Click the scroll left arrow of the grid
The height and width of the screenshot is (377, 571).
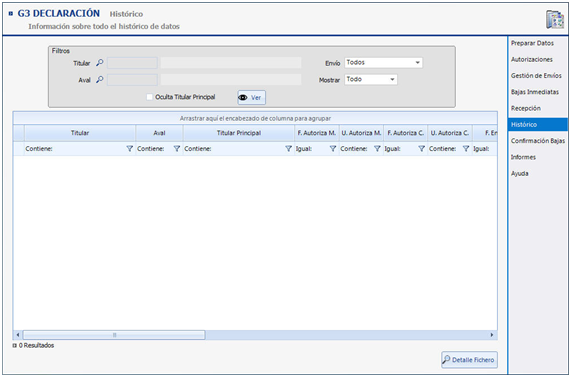pos(18,335)
